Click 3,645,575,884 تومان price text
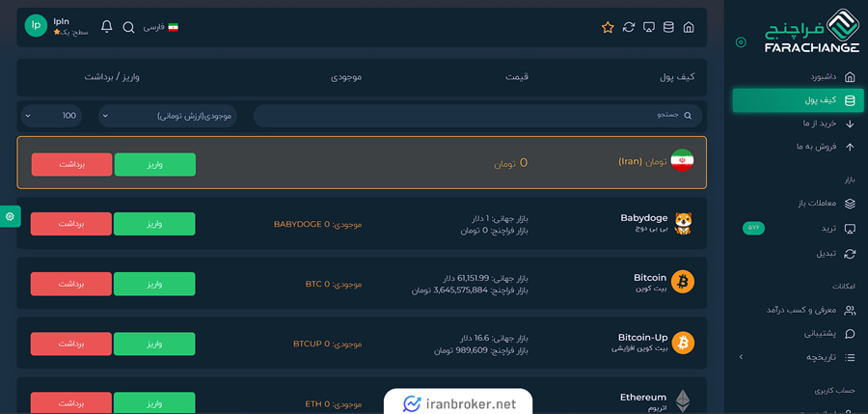 (x=470, y=290)
